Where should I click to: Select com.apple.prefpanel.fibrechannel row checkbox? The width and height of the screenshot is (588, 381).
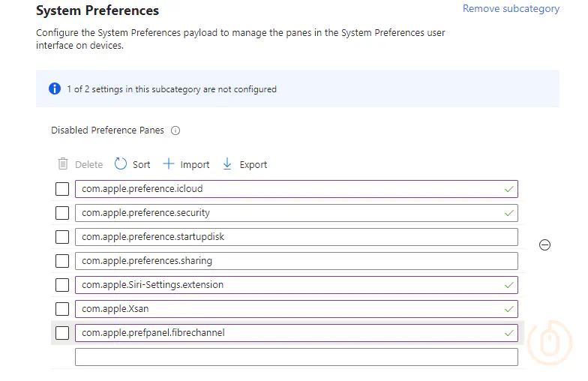point(62,333)
